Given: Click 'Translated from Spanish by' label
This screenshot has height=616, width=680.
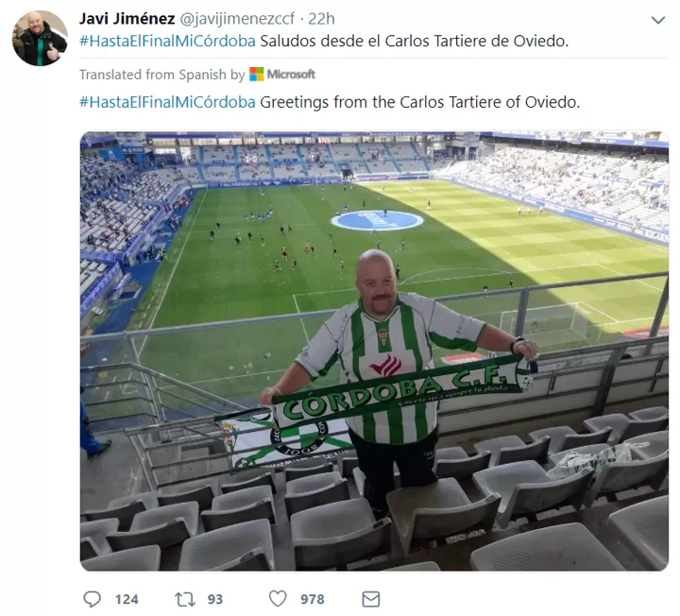Looking at the screenshot, I should coord(162,75).
